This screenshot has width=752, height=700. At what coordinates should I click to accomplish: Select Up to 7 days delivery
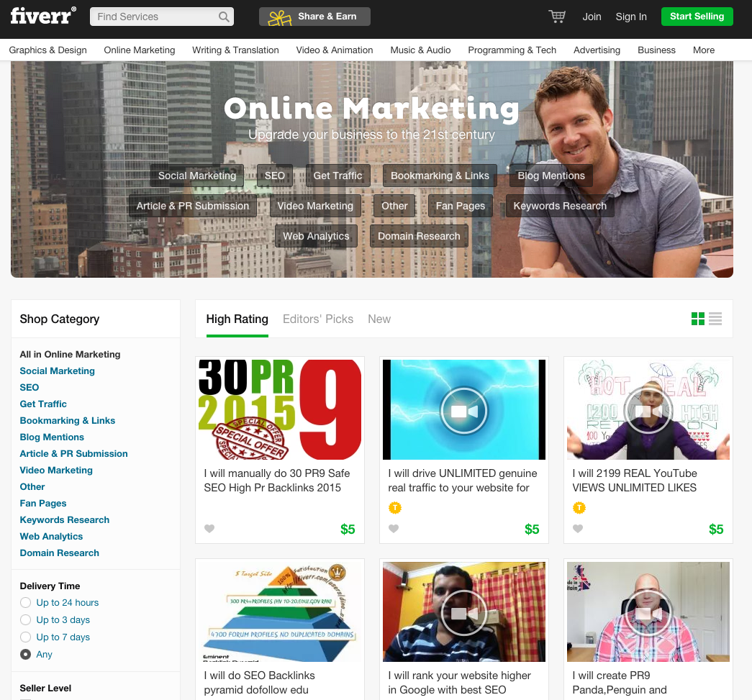pyautogui.click(x=25, y=637)
